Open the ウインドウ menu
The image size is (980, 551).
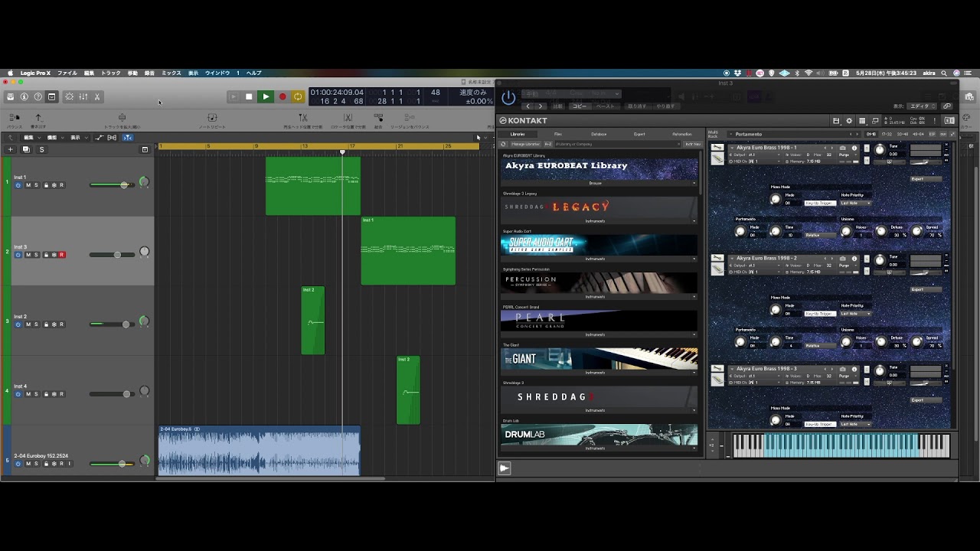[x=217, y=73]
